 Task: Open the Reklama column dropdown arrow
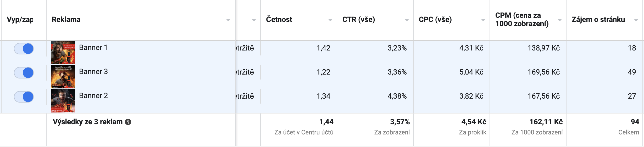(x=228, y=20)
